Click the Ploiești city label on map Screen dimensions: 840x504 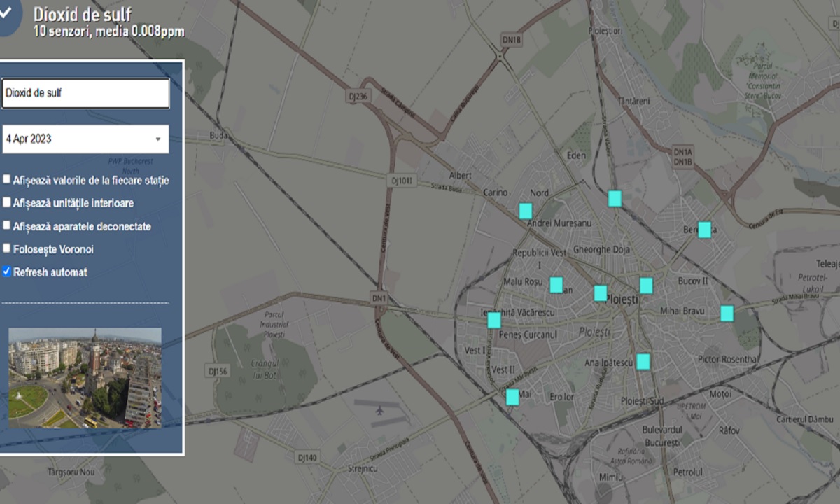pos(622,300)
